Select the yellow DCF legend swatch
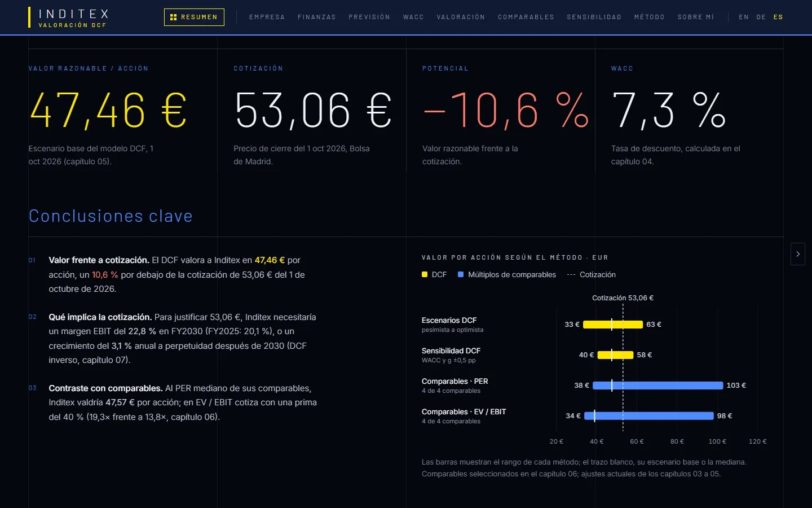Image resolution: width=812 pixels, height=508 pixels. [x=425, y=275]
